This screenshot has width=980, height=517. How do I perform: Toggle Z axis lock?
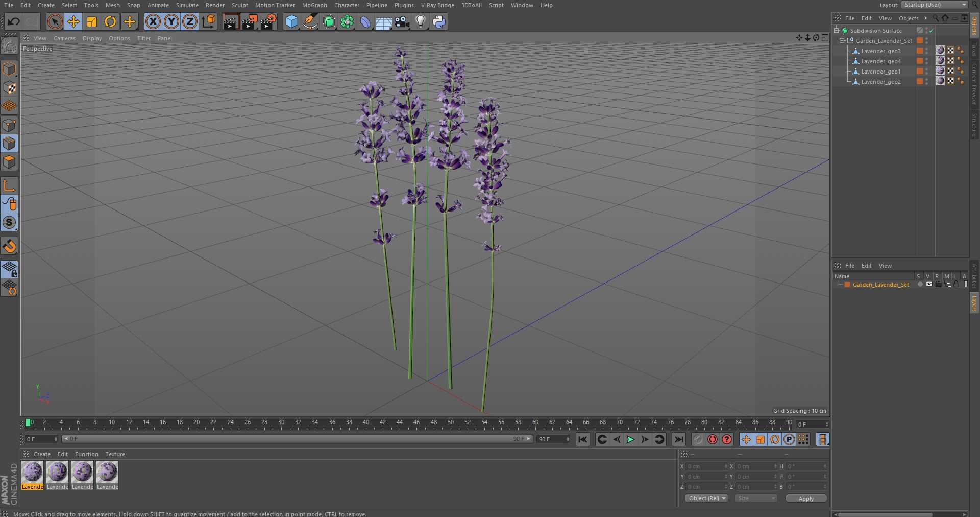(190, 21)
